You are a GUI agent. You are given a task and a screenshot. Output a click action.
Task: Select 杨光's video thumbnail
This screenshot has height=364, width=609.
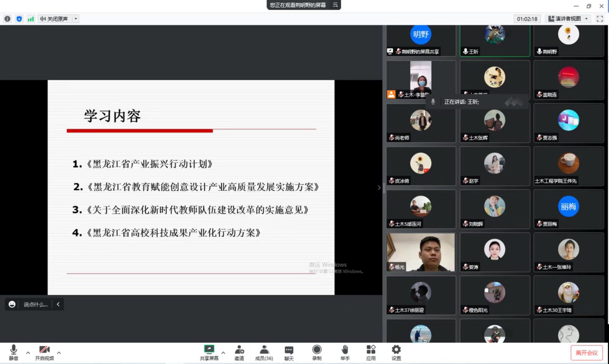[421, 252]
